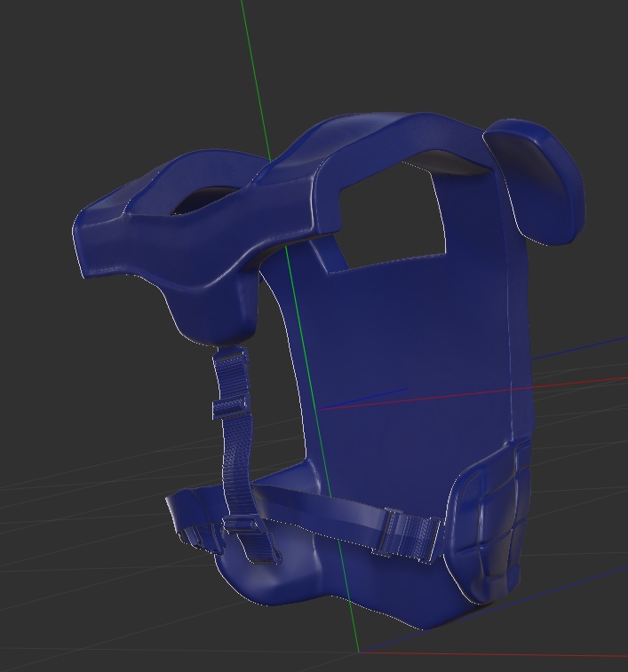Select the quilted side padding panel
The height and width of the screenshot is (672, 628).
pos(489,525)
